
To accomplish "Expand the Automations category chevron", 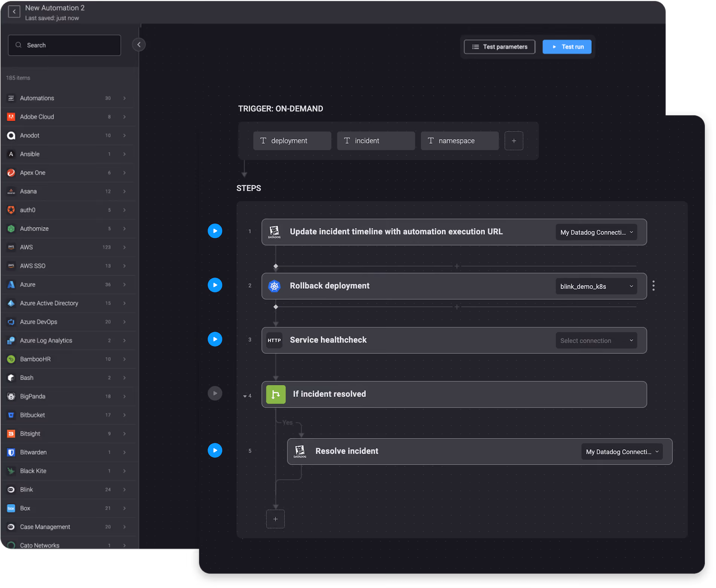I will [x=124, y=98].
